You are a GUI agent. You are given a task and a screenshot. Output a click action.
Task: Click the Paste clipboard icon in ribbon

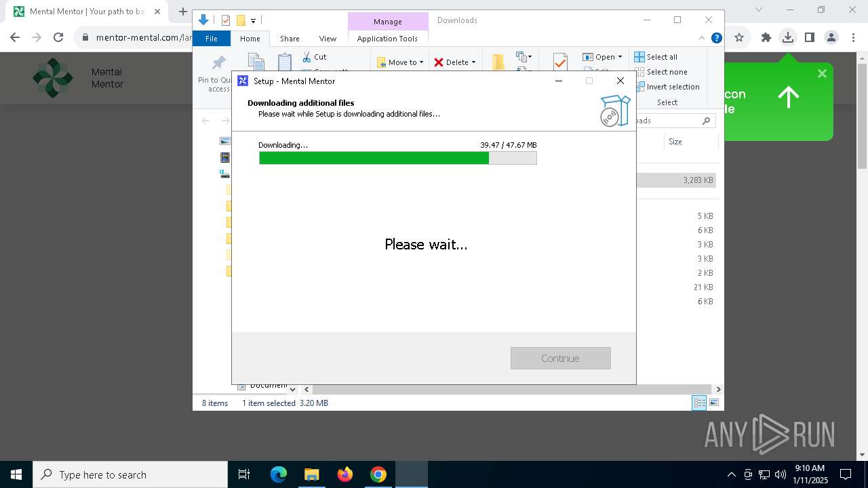coord(285,62)
